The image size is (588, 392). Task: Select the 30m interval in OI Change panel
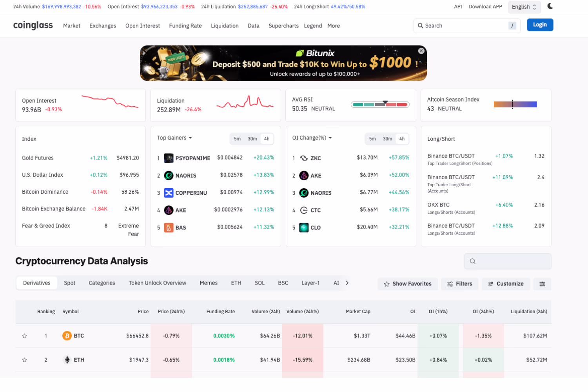click(387, 139)
